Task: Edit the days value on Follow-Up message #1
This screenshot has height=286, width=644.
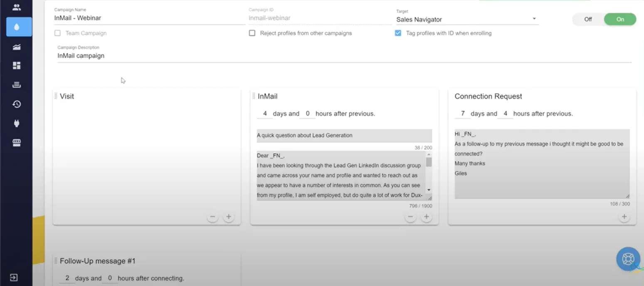Action: (x=67, y=278)
